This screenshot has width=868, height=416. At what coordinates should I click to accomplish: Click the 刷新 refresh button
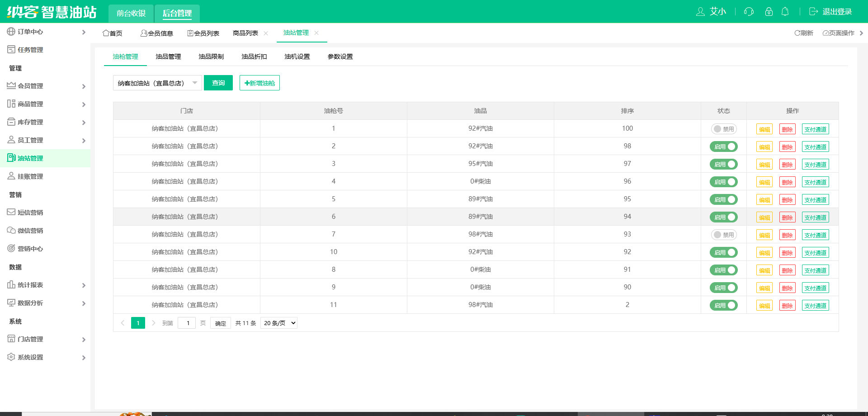click(x=804, y=33)
